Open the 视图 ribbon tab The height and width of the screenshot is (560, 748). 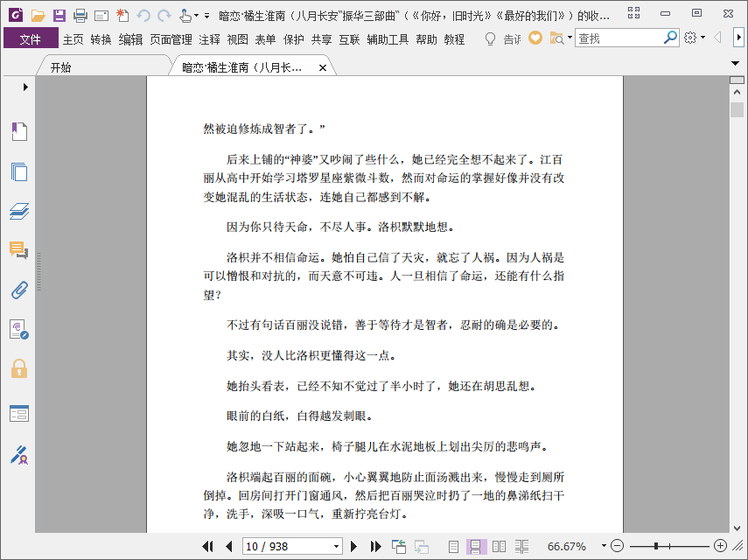tap(238, 39)
